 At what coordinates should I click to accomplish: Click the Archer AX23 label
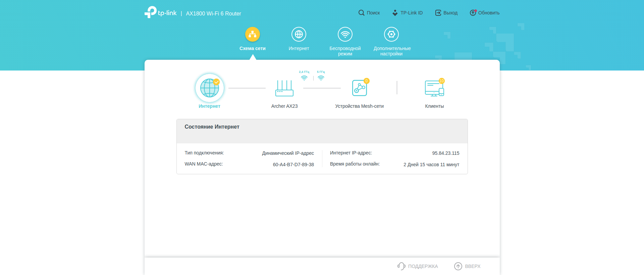284,106
